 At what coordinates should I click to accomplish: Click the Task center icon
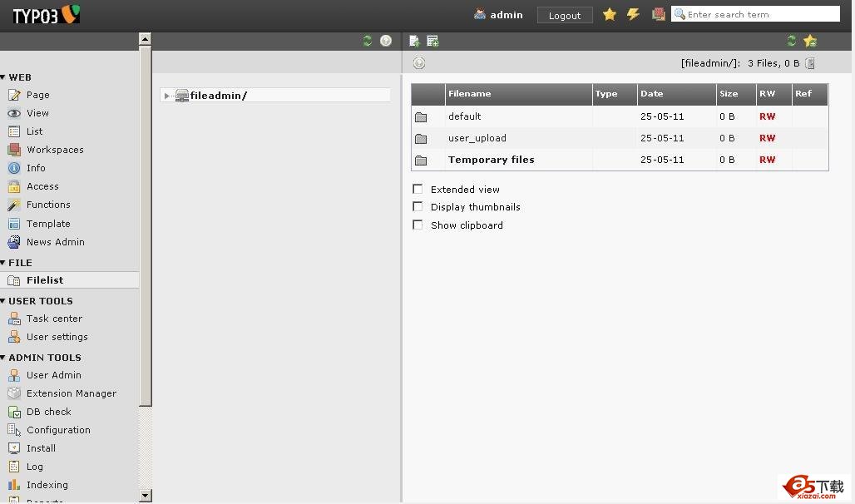point(14,319)
